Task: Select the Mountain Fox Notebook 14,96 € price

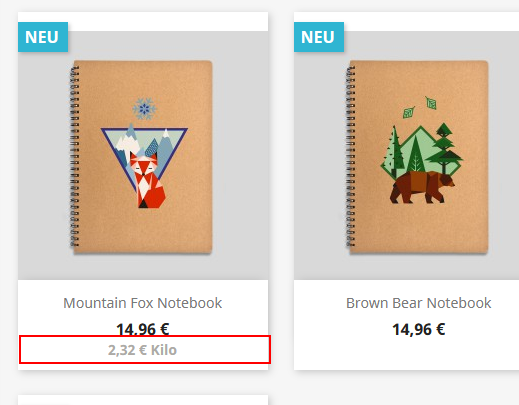Action: [x=143, y=329]
